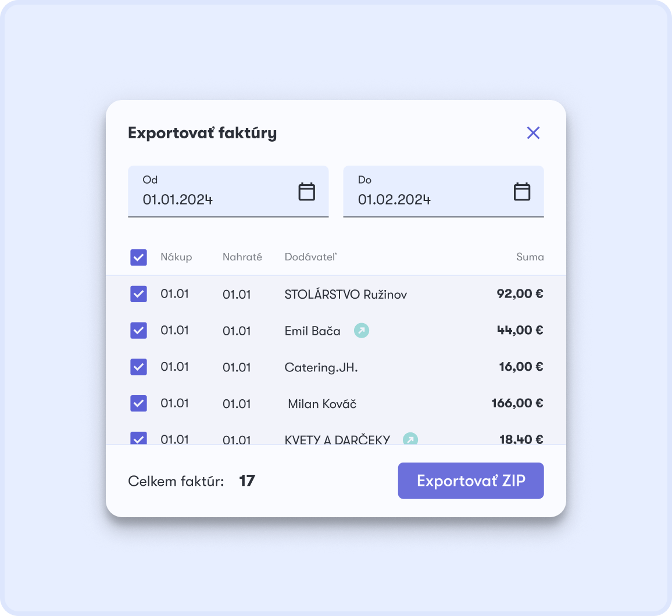Open link icon next to Emil Bača
672x616 pixels.
pyautogui.click(x=361, y=330)
